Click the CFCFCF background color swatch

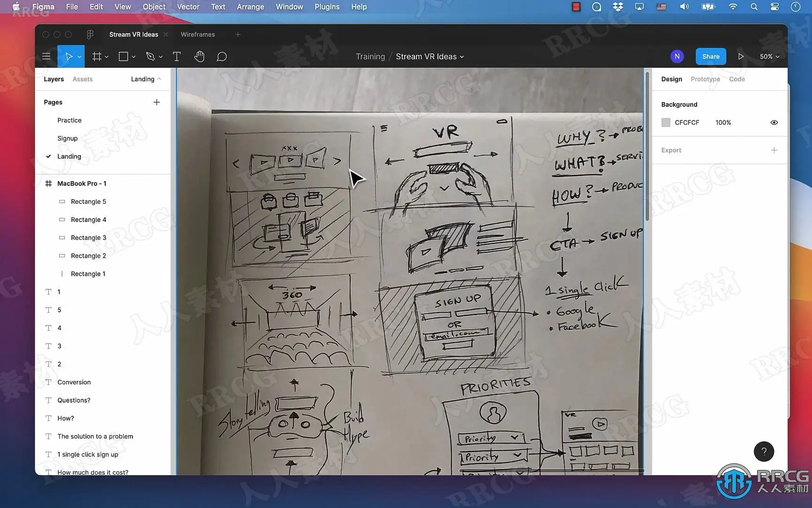point(666,122)
